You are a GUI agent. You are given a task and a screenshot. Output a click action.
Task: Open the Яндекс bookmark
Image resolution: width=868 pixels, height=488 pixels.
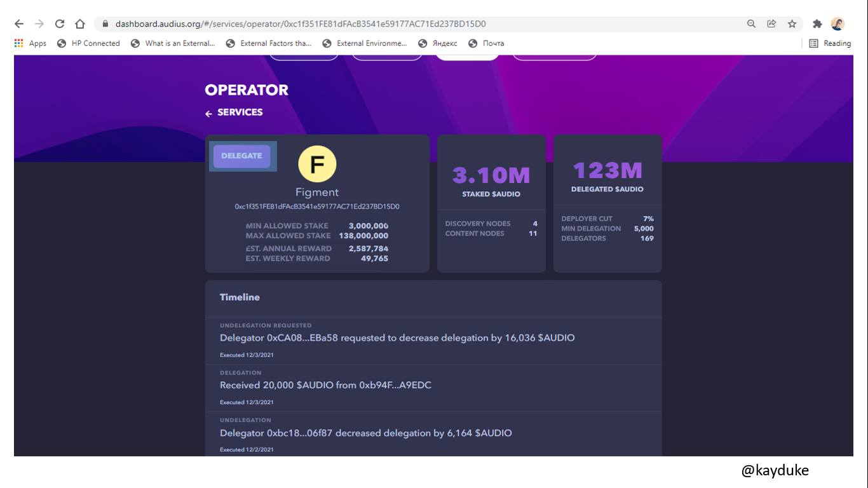click(x=438, y=43)
